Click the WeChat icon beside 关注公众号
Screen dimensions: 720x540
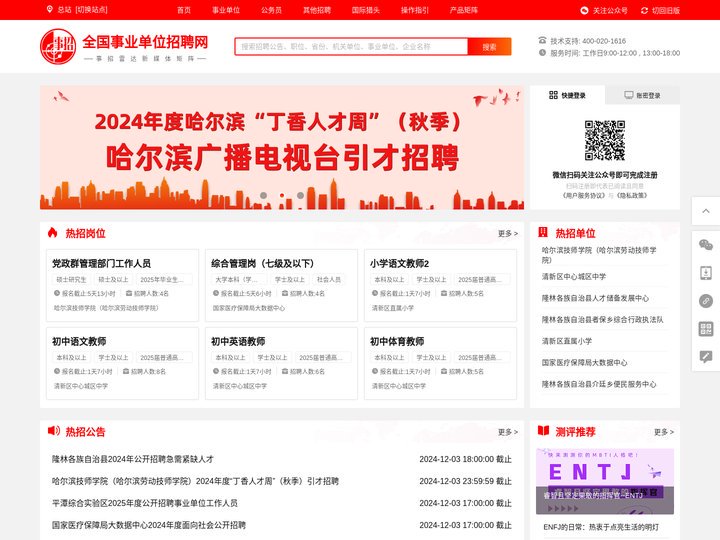tap(584, 10)
